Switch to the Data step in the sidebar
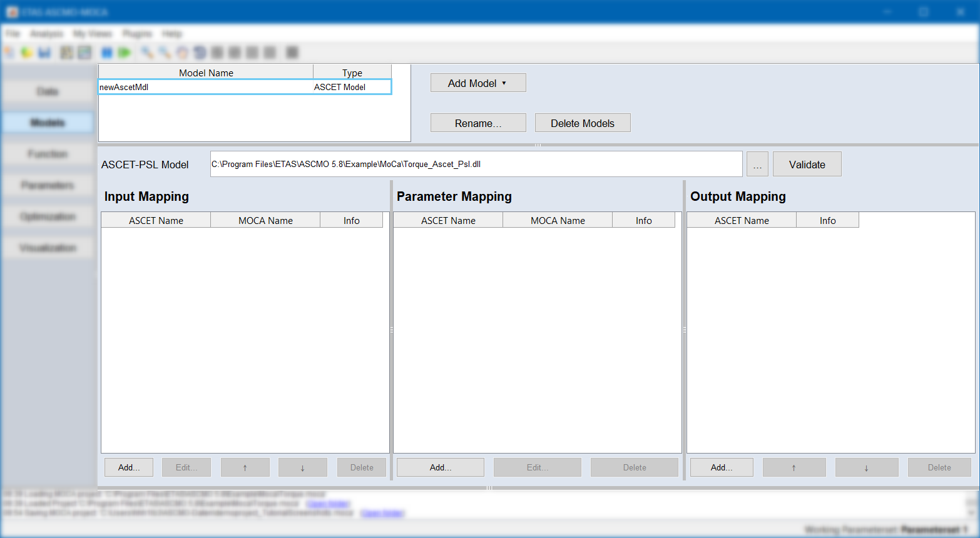 pos(48,92)
